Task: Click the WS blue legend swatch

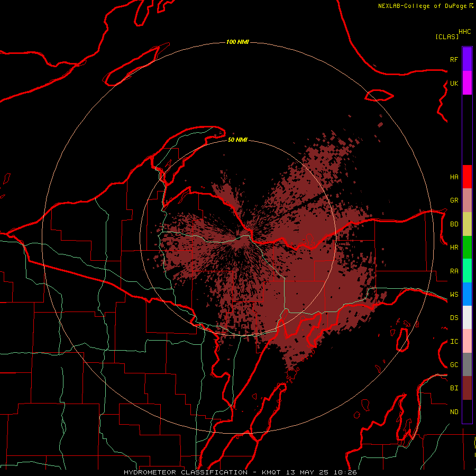Action: click(x=467, y=294)
